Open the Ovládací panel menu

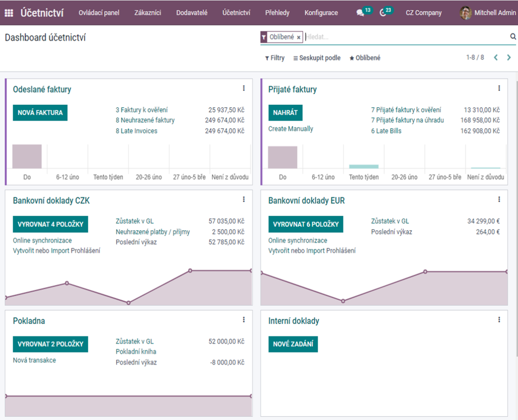99,13
